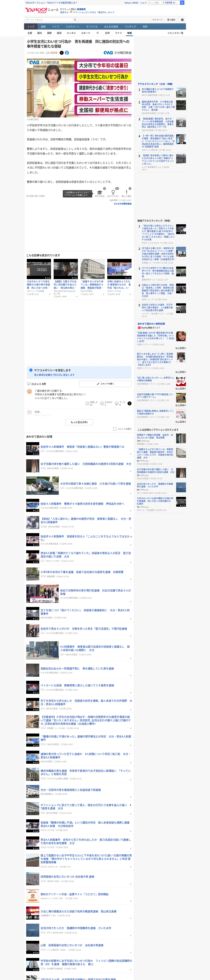
Task: Click the コメントを書く pencil button
Action: [105, 384]
